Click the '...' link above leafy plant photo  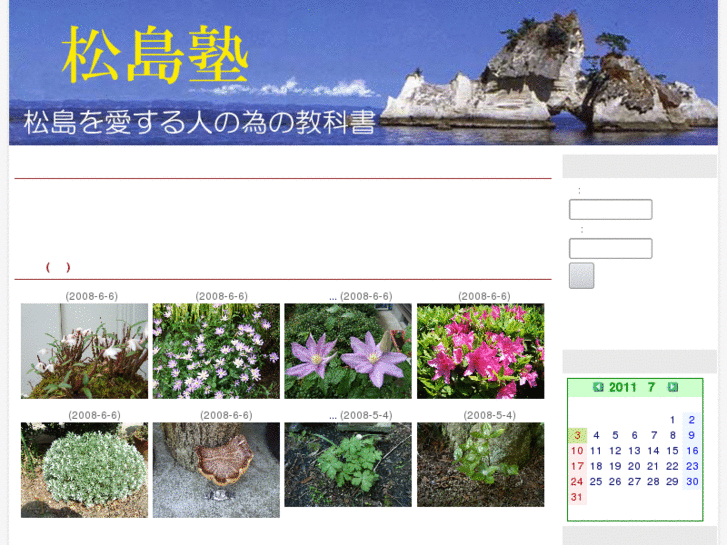333,416
